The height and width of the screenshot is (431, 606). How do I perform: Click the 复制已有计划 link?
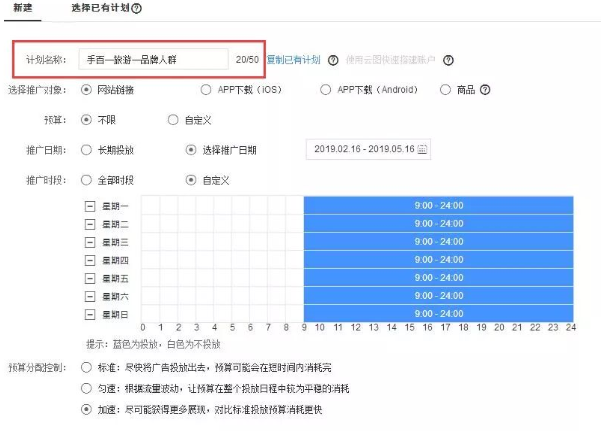click(x=294, y=60)
